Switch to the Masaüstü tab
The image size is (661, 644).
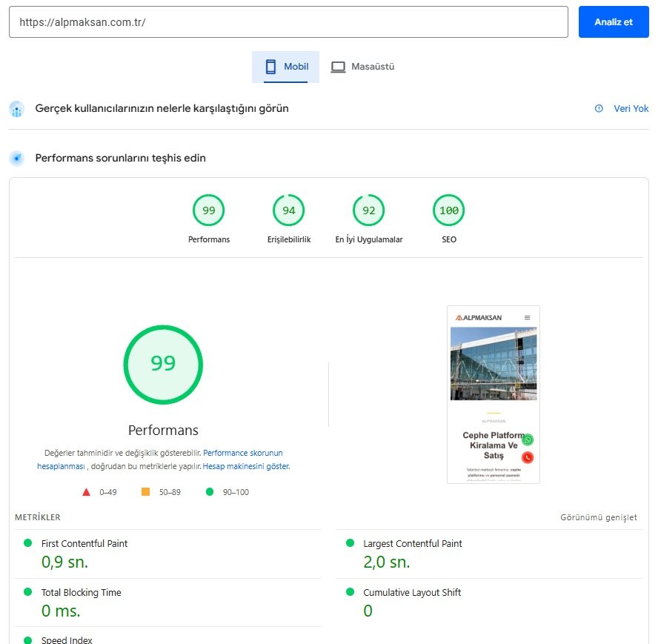pyautogui.click(x=362, y=67)
